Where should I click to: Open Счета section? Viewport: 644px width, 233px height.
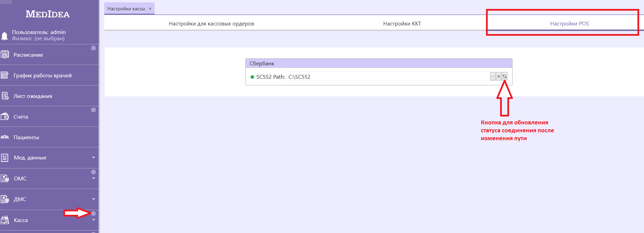click(x=49, y=116)
